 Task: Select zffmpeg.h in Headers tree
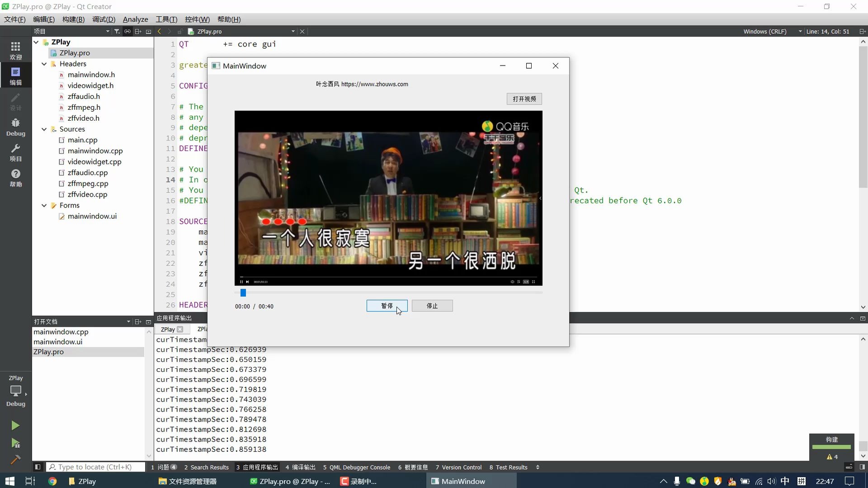[x=84, y=107]
